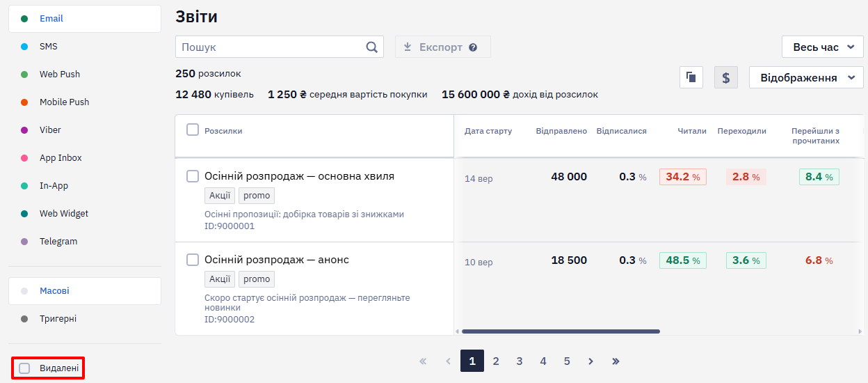
Task: Click the 8.4 % badge
Action: [x=819, y=177]
